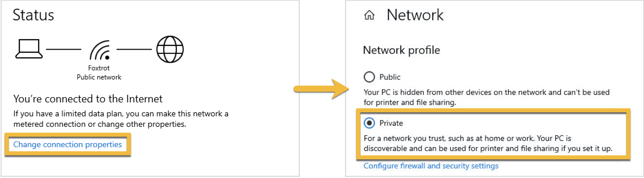
Task: Select the Public network profile radio button
Action: 369,77
